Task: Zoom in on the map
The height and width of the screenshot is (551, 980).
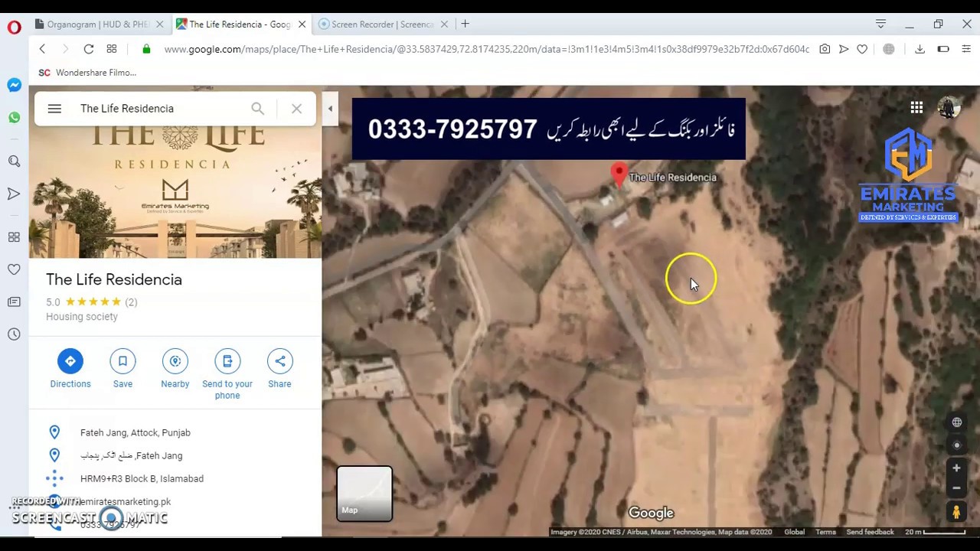Action: pos(956,468)
